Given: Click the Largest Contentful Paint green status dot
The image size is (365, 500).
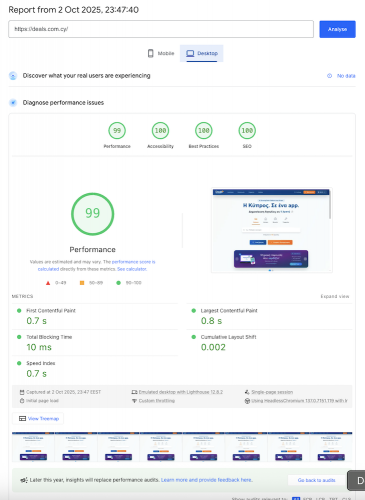Looking at the screenshot, I should (x=193, y=311).
